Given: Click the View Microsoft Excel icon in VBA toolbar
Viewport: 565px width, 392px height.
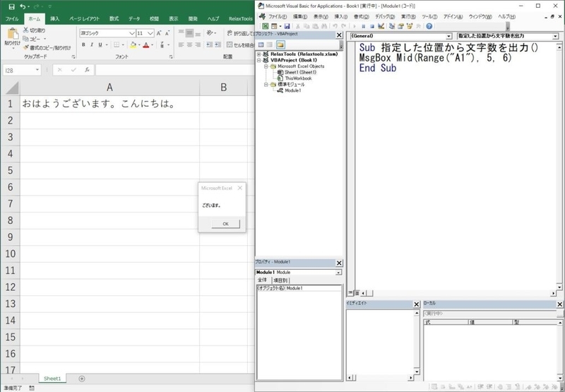Looking at the screenshot, I should 266,26.
